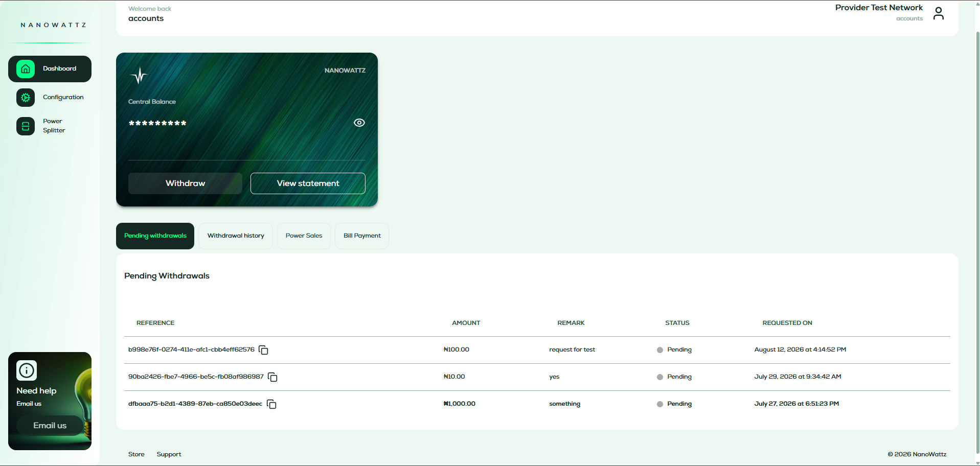Copy reference b998e76f-0274 with copy icon
Viewport: 980px width, 466px height.
[263, 350]
